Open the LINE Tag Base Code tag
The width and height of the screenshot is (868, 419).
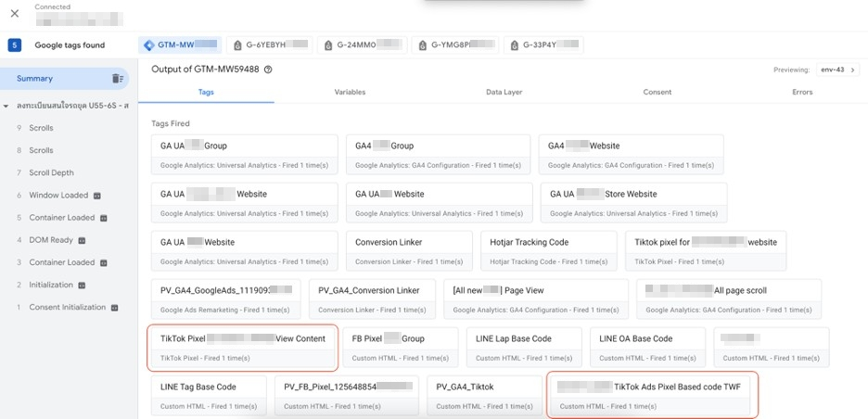coord(209,395)
